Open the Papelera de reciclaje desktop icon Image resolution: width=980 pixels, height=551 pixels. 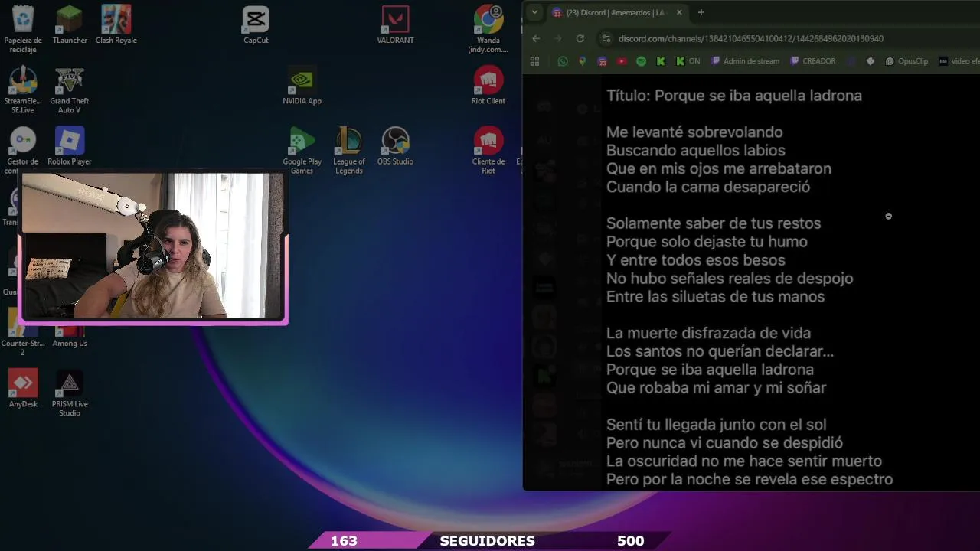click(x=23, y=29)
